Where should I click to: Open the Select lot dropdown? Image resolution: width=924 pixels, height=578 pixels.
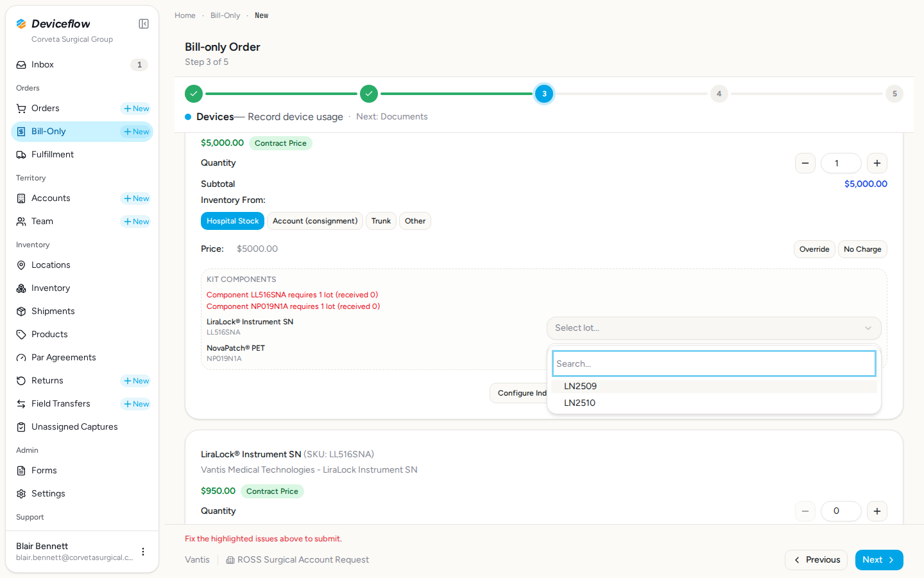click(x=714, y=328)
